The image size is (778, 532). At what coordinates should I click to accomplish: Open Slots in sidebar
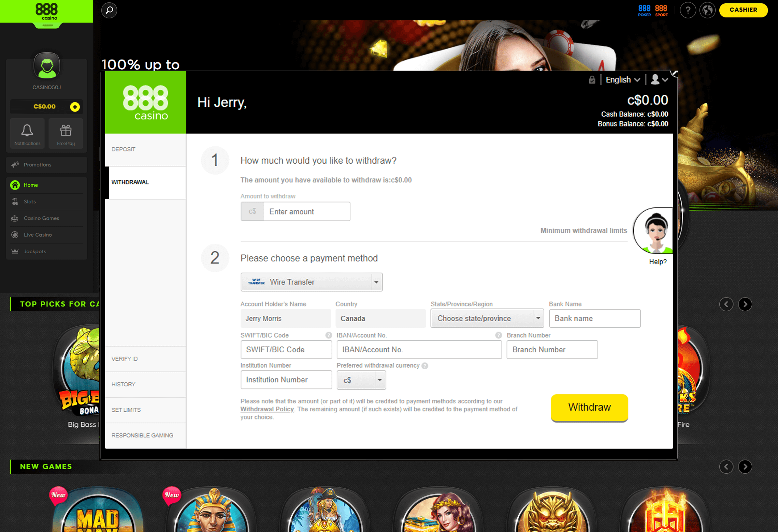47,202
